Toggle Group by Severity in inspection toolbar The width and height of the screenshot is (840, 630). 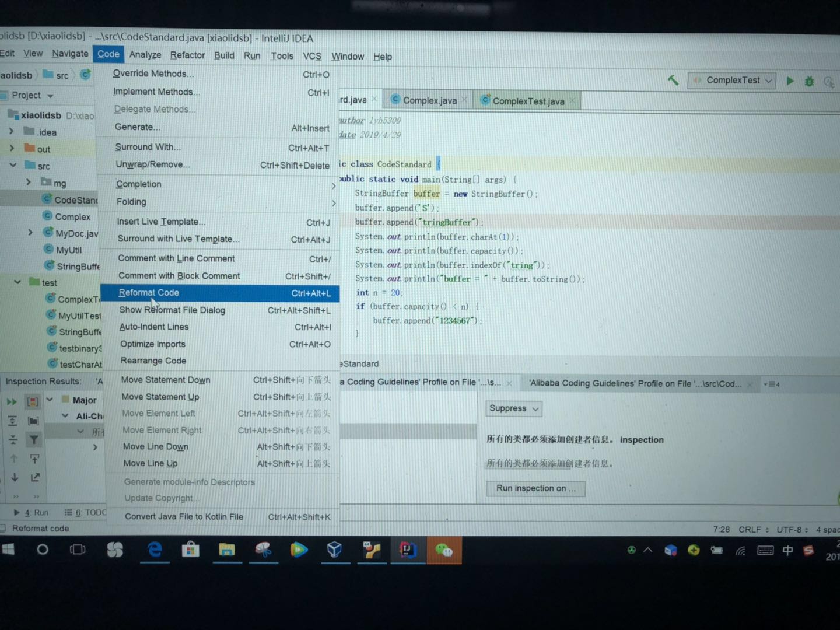(33, 401)
